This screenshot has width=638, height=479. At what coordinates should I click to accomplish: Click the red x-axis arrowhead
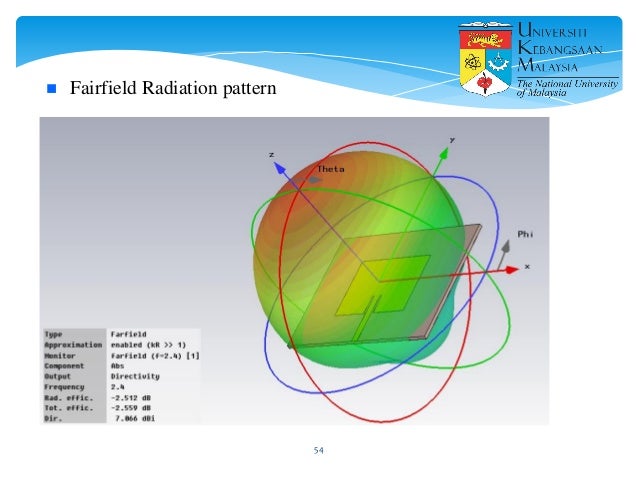coord(511,269)
